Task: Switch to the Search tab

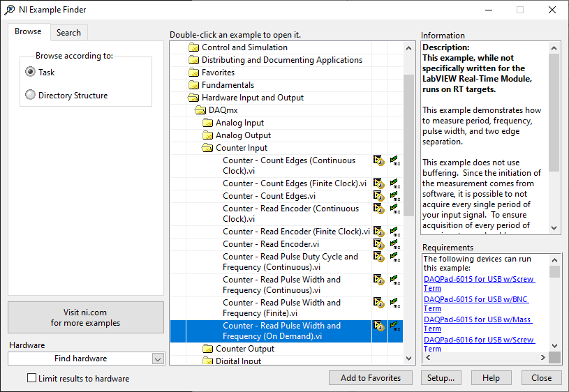Action: point(68,33)
